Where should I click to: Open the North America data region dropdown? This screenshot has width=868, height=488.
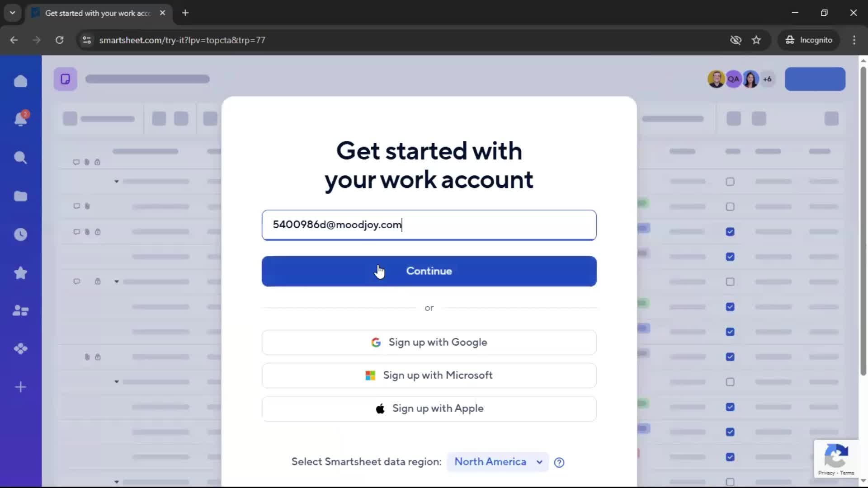pyautogui.click(x=497, y=462)
